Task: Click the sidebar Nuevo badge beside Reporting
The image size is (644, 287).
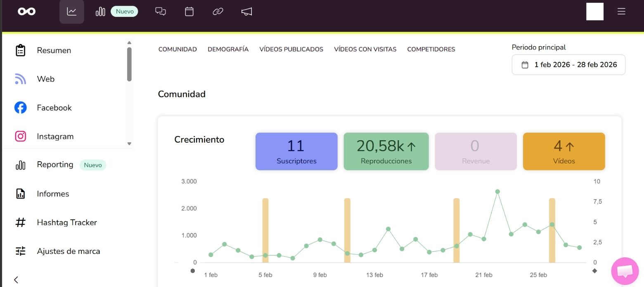Action: point(93,165)
